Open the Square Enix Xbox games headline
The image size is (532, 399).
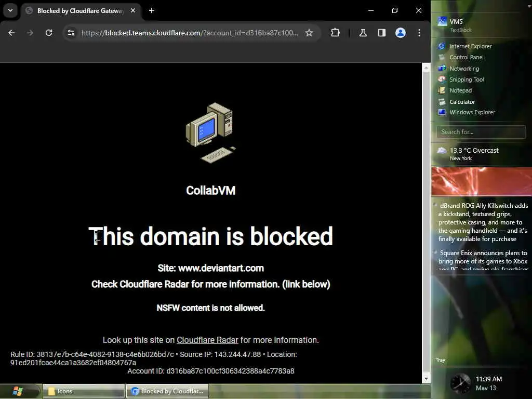tap(483, 261)
